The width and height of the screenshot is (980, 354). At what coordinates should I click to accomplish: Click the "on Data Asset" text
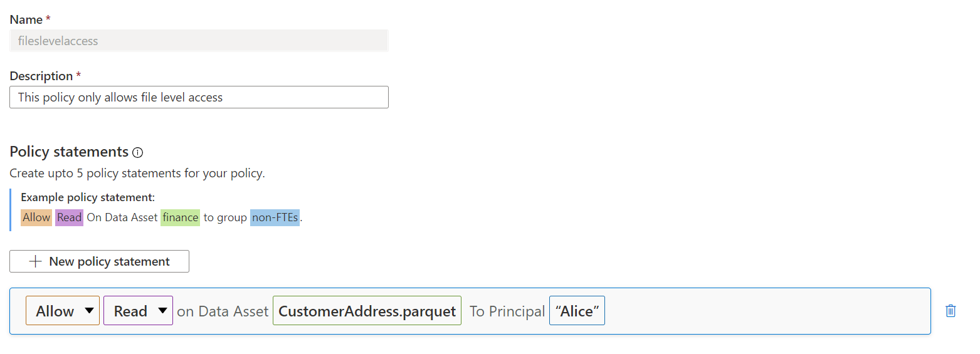point(223,311)
